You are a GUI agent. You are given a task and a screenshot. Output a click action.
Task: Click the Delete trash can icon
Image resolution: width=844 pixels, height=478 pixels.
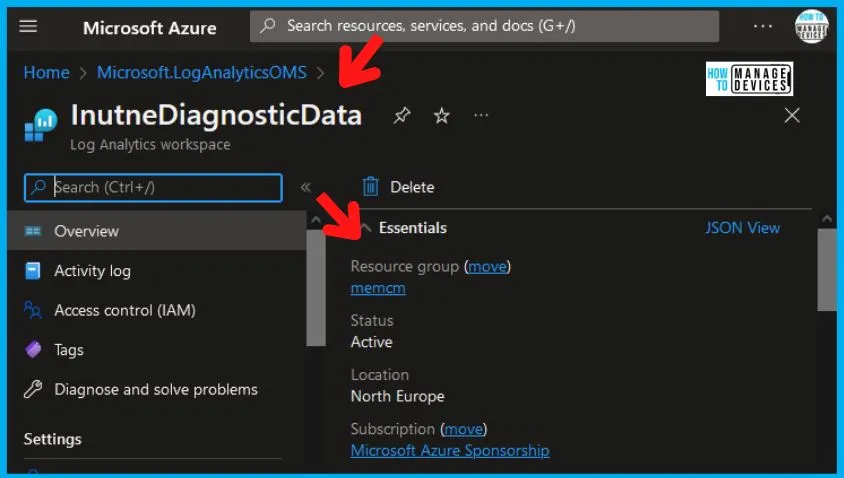[370, 186]
